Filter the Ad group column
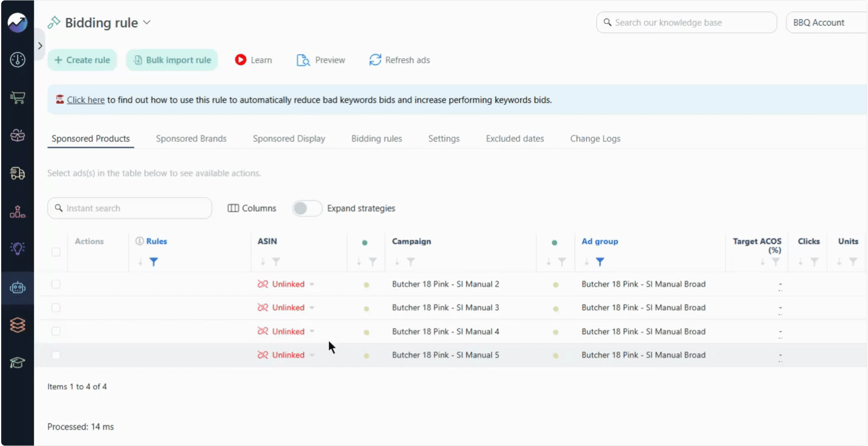 coord(600,262)
